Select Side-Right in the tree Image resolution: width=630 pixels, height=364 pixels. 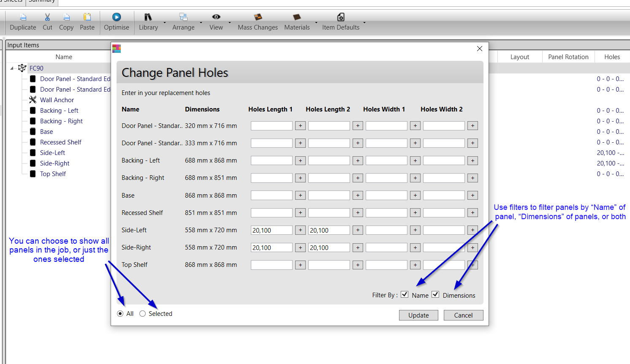(55, 163)
